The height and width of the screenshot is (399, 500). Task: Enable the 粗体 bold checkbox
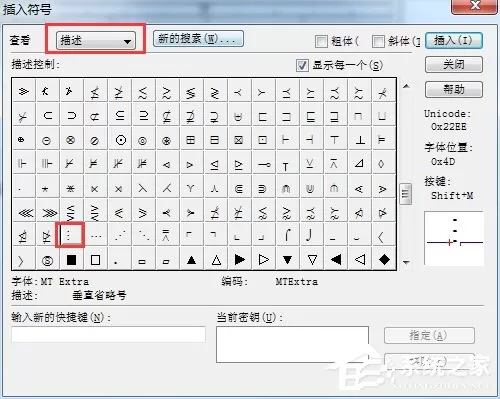coord(321,41)
